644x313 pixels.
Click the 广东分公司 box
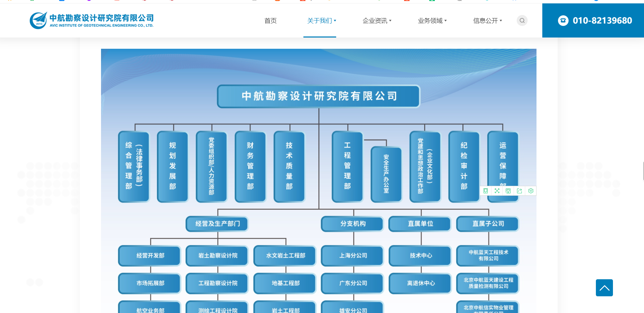(x=353, y=283)
